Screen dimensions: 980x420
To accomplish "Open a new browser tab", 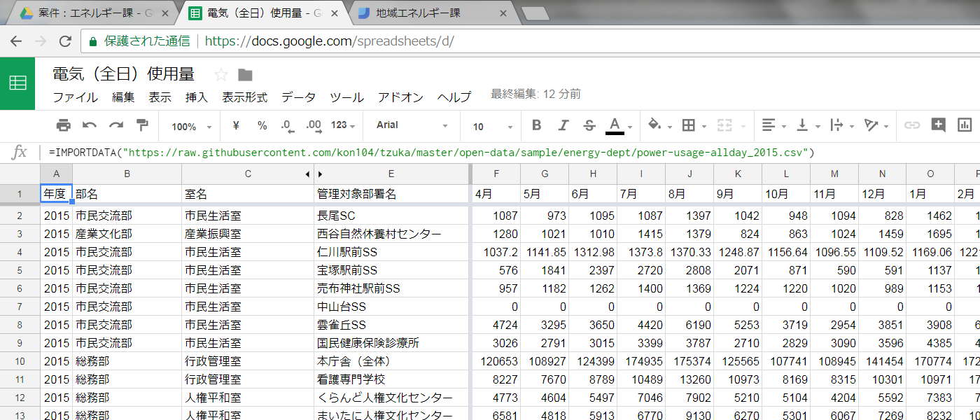I will (535, 13).
